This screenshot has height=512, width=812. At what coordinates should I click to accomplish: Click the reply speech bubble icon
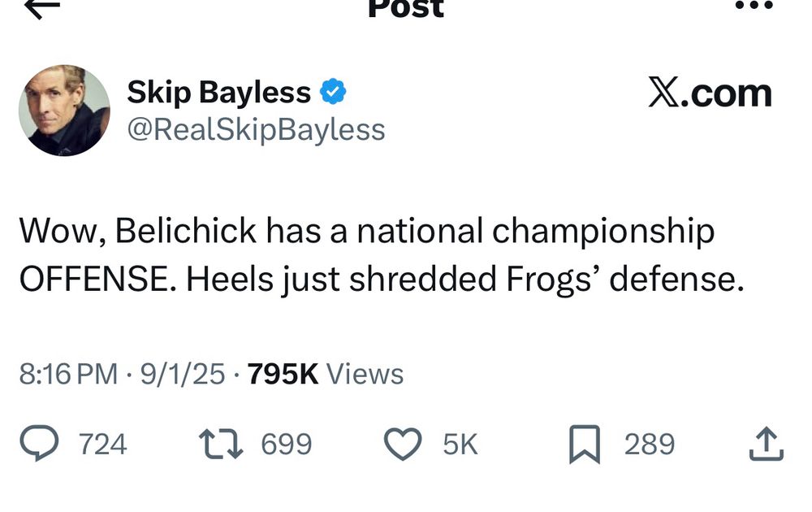click(x=39, y=443)
